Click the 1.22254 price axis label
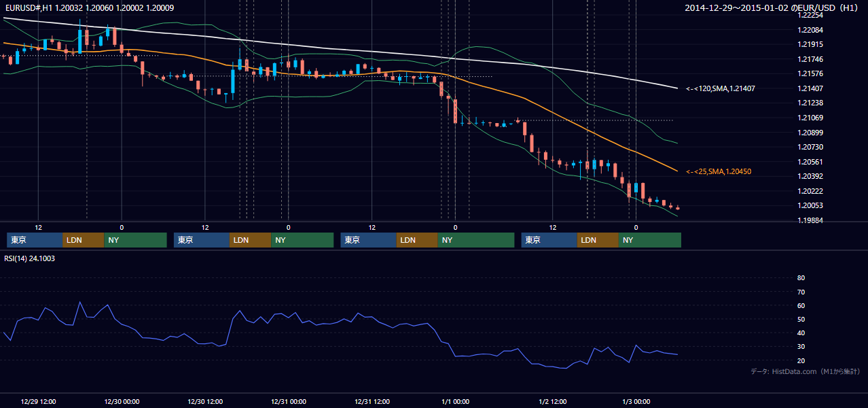 [x=810, y=15]
